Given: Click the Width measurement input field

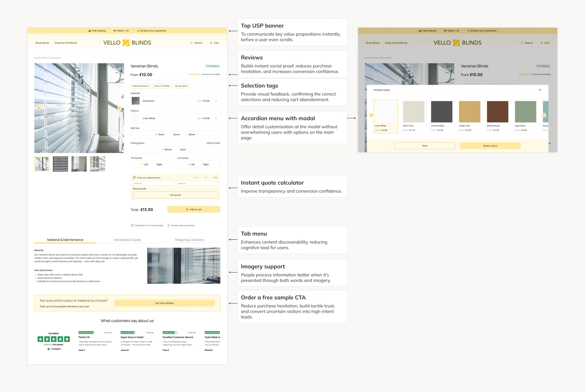Looking at the screenshot, I should [154, 184].
